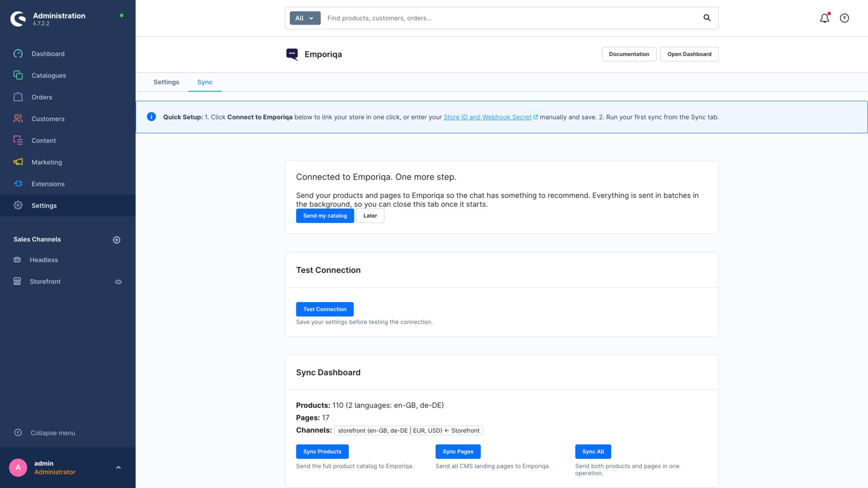Click the Sync All button

click(593, 451)
